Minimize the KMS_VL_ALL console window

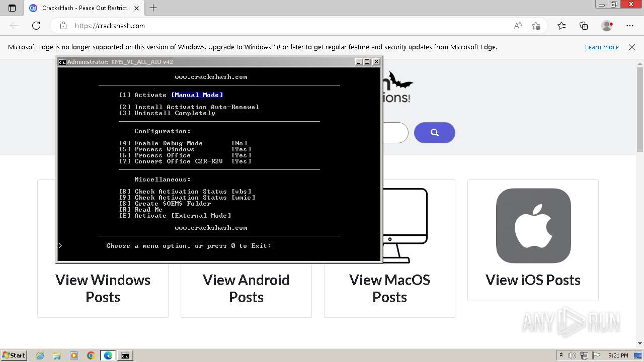click(359, 62)
